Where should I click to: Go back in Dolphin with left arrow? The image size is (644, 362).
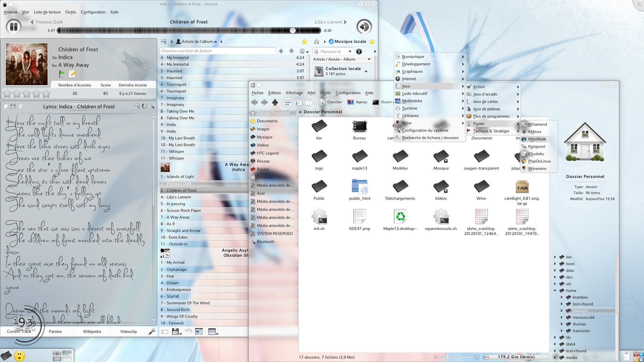coord(254,102)
